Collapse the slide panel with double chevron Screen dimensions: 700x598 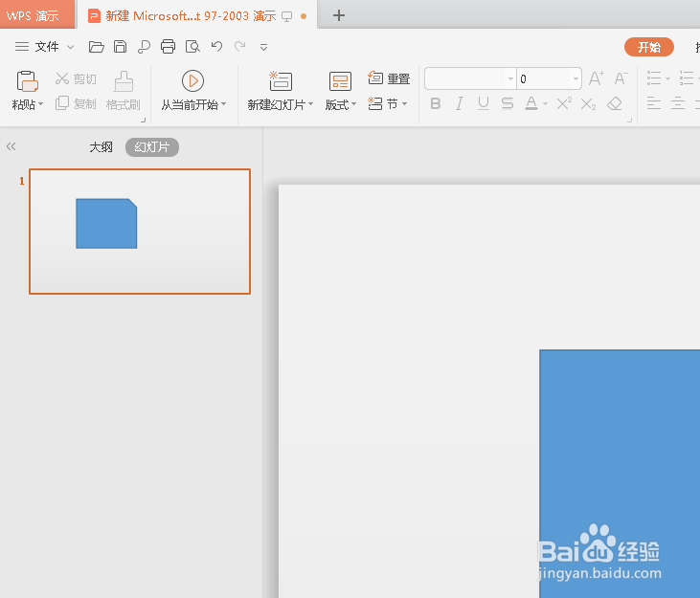tap(11, 146)
